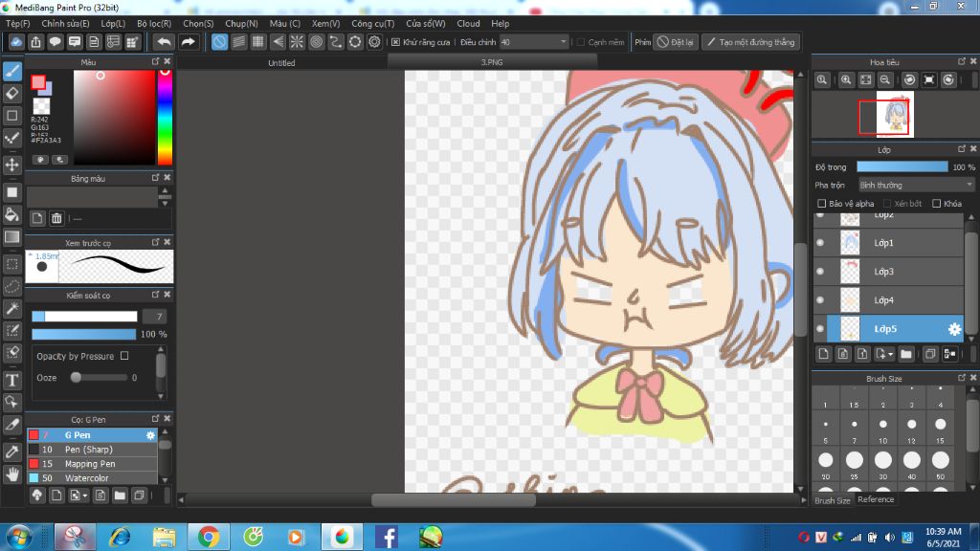Select the Hand pan tool
Viewport: 980px width, 551px height.
click(x=12, y=474)
